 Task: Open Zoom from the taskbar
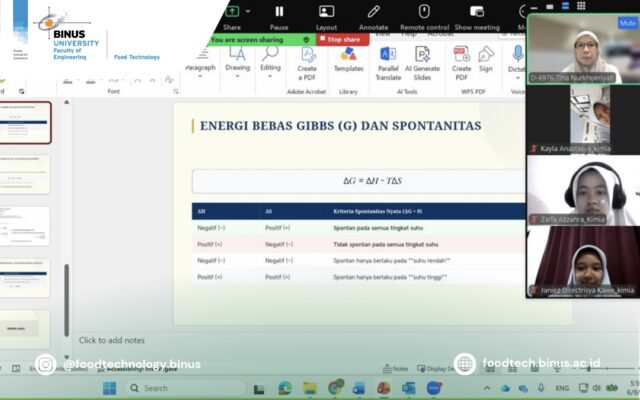point(434,388)
